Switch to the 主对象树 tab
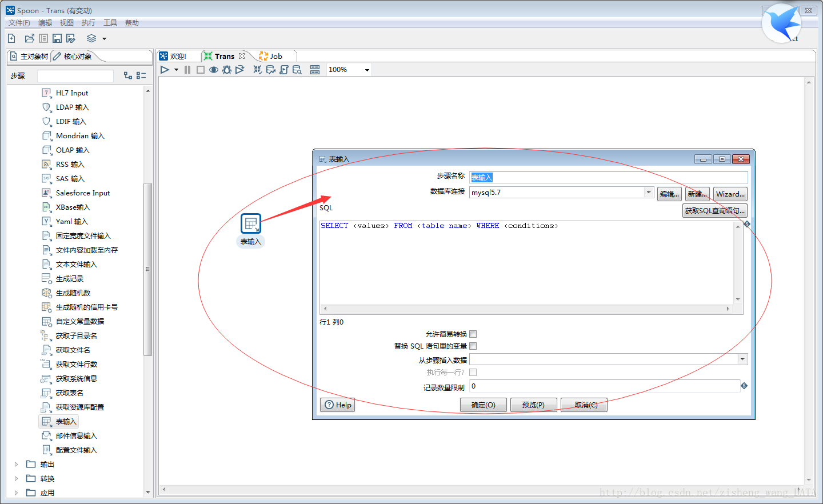The height and width of the screenshot is (504, 823). 29,56
